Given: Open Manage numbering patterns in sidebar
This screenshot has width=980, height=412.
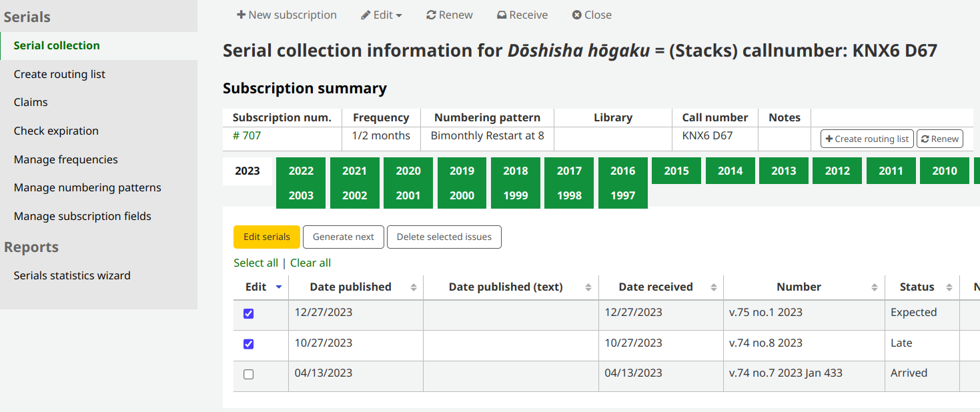Looking at the screenshot, I should tap(87, 188).
